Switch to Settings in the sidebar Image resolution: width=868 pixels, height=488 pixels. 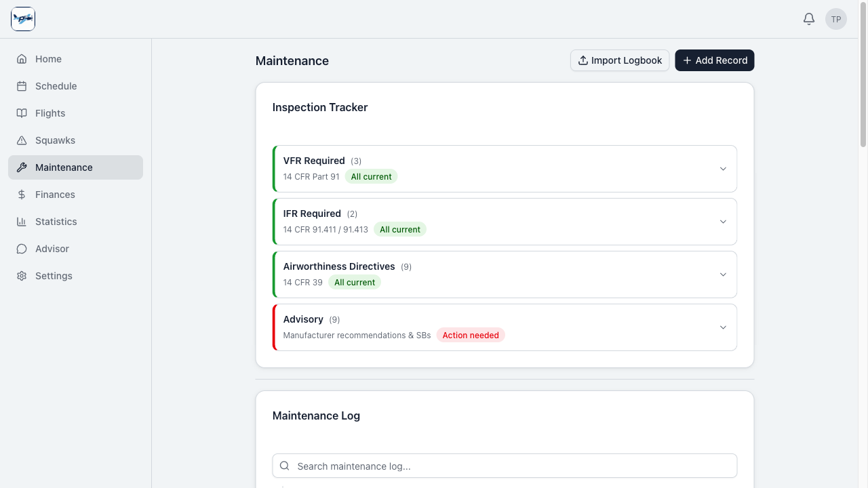[53, 276]
